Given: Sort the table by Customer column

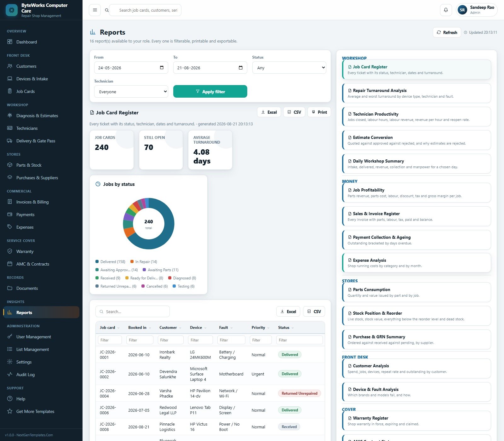Looking at the screenshot, I should coord(170,328).
